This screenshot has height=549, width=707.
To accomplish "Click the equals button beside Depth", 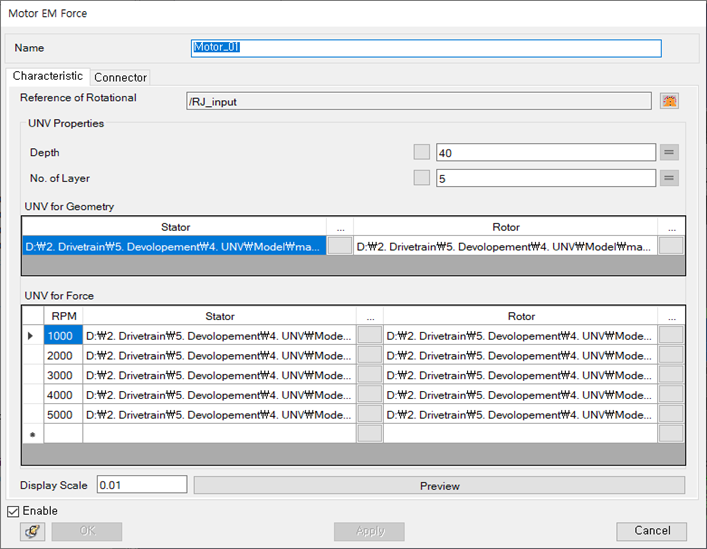I will 669,152.
